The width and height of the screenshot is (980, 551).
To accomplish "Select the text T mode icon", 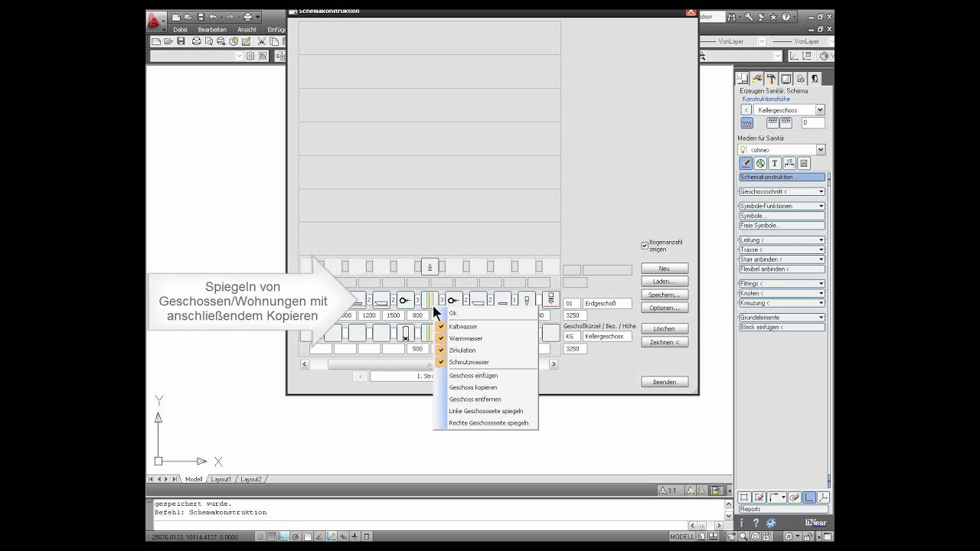I will (775, 163).
